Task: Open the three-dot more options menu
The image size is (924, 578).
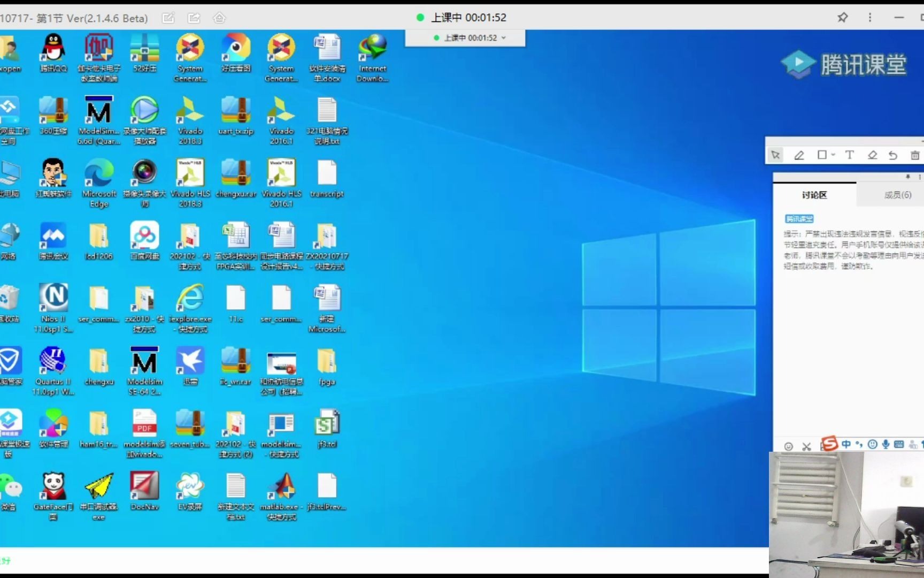Action: [870, 18]
